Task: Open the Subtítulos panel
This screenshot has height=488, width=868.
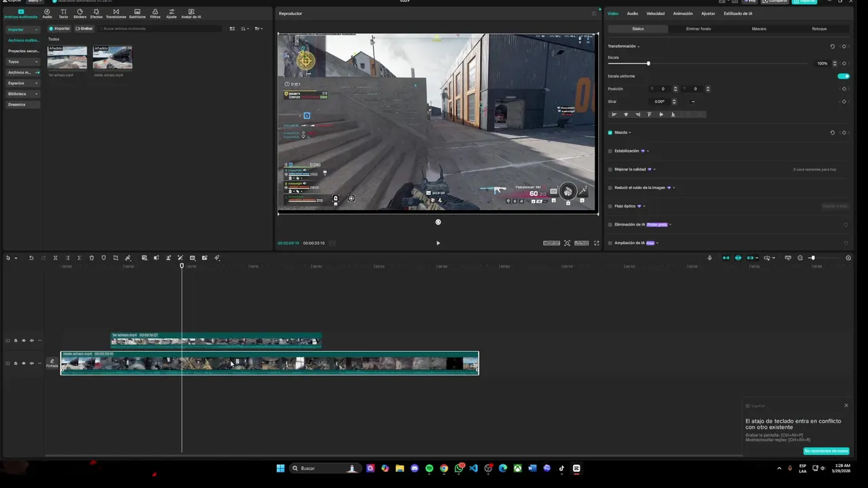Action: pos(137,14)
